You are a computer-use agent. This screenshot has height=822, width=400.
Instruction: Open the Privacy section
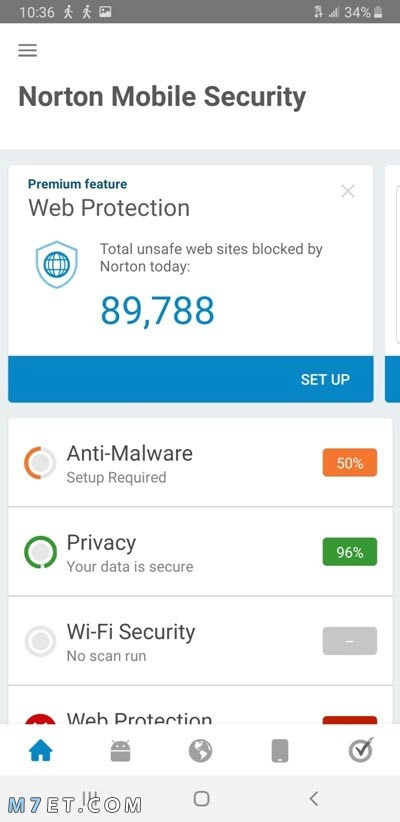tap(200, 551)
